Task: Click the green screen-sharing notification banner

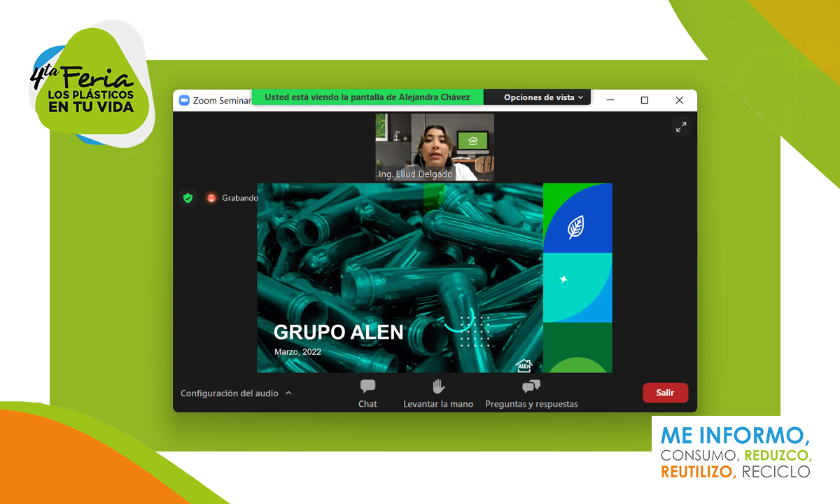Action: tap(367, 97)
